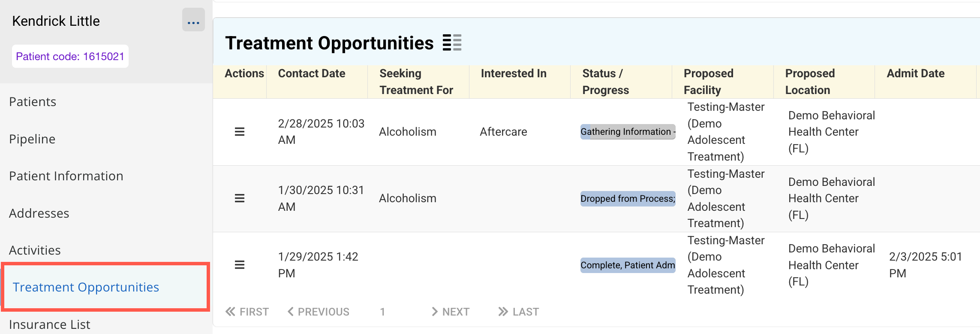Go to PREVIOUS page of results
This screenshot has width=980, height=334.
click(319, 312)
